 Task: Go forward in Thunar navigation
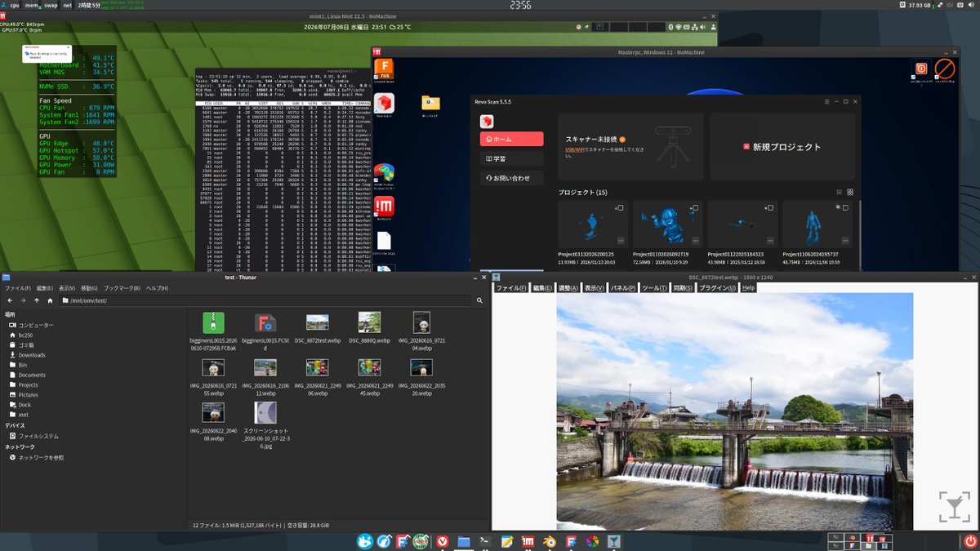click(22, 300)
